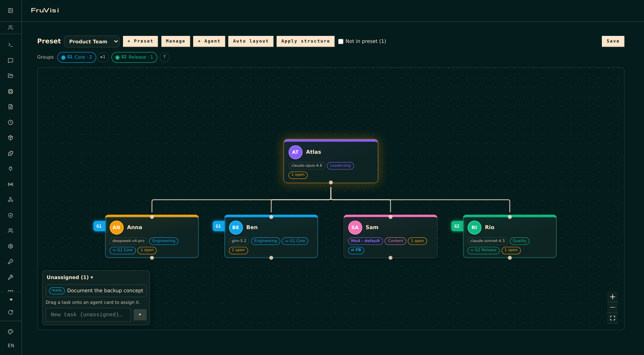This screenshot has width=644, height=355.
Task: Open the wrench tools icon in sidebar
Action: (11, 277)
